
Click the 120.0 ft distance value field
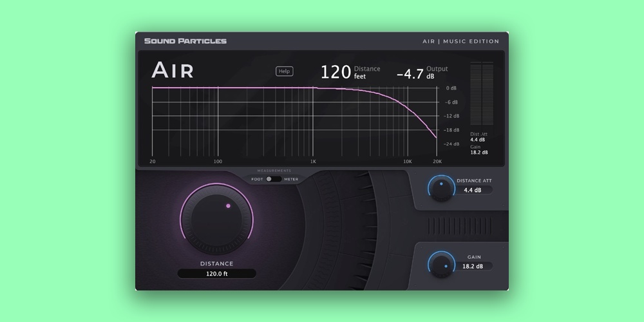pyautogui.click(x=217, y=274)
